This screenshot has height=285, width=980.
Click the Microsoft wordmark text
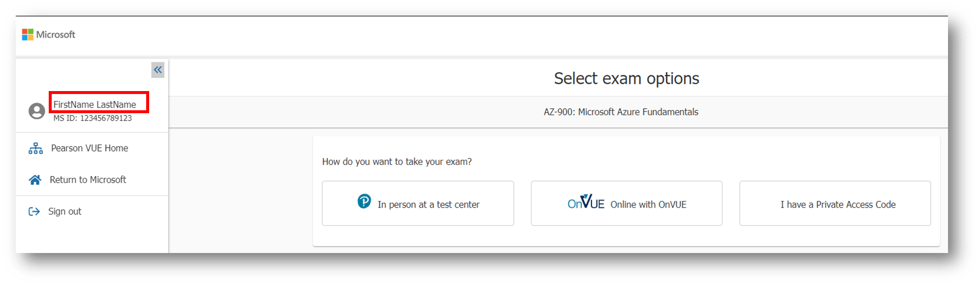(56, 34)
